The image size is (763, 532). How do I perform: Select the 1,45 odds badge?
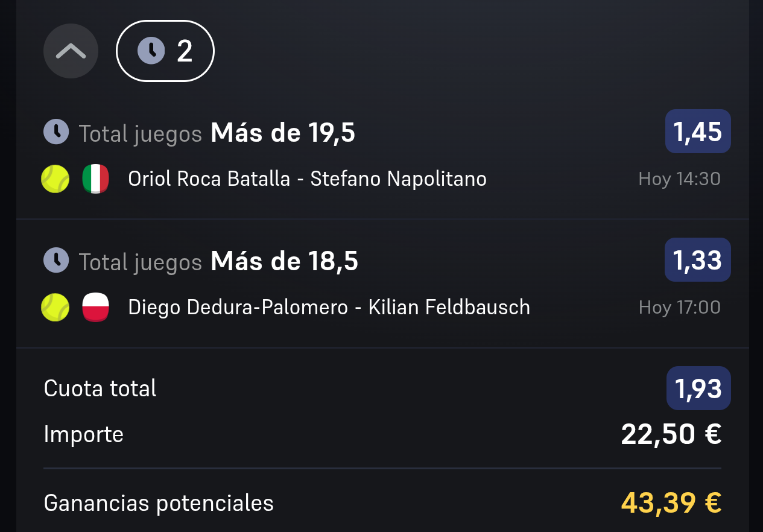698,131
